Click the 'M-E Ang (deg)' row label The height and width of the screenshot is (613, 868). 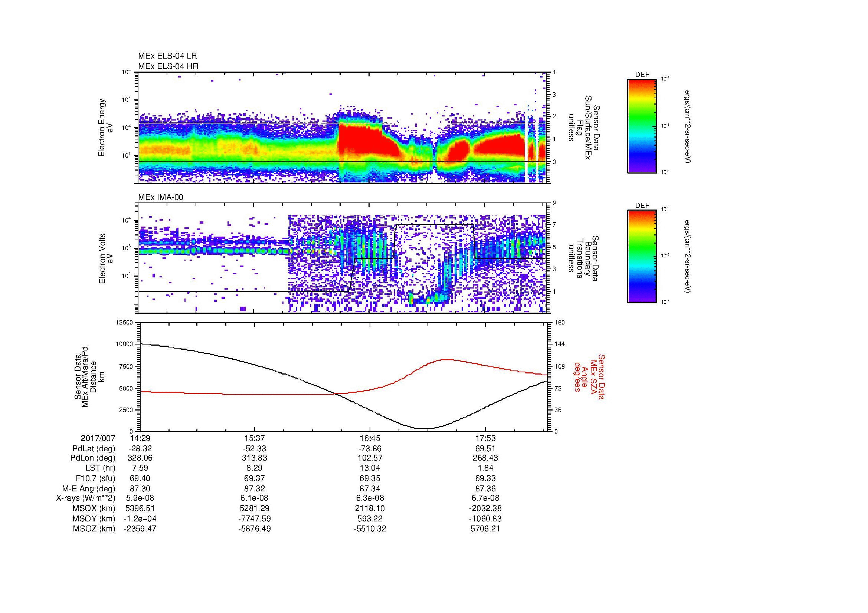click(x=89, y=489)
